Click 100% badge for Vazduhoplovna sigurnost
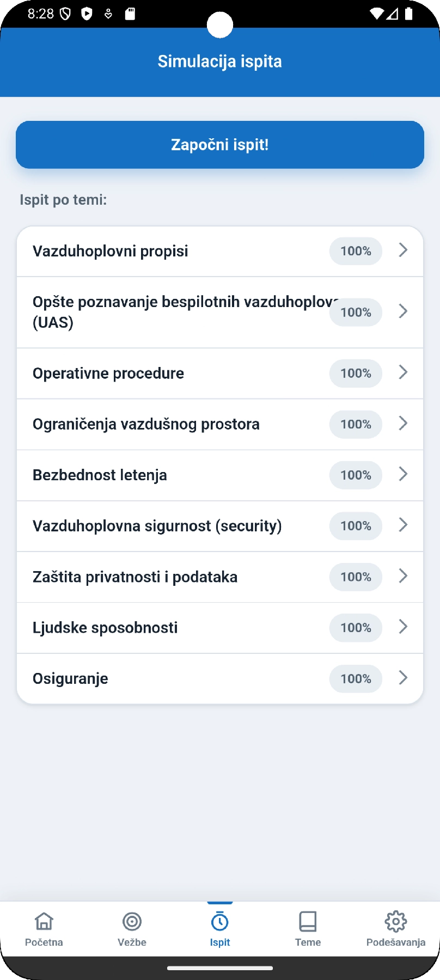 pos(356,526)
